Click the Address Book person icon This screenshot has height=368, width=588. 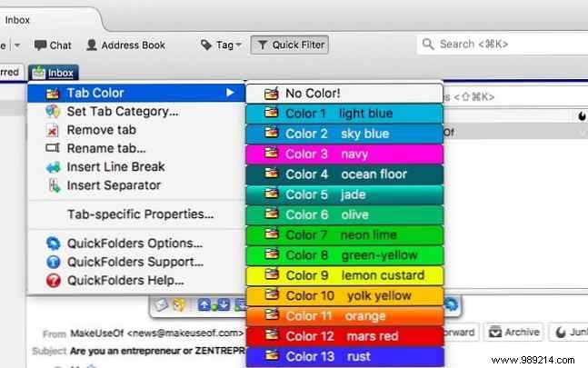[92, 45]
